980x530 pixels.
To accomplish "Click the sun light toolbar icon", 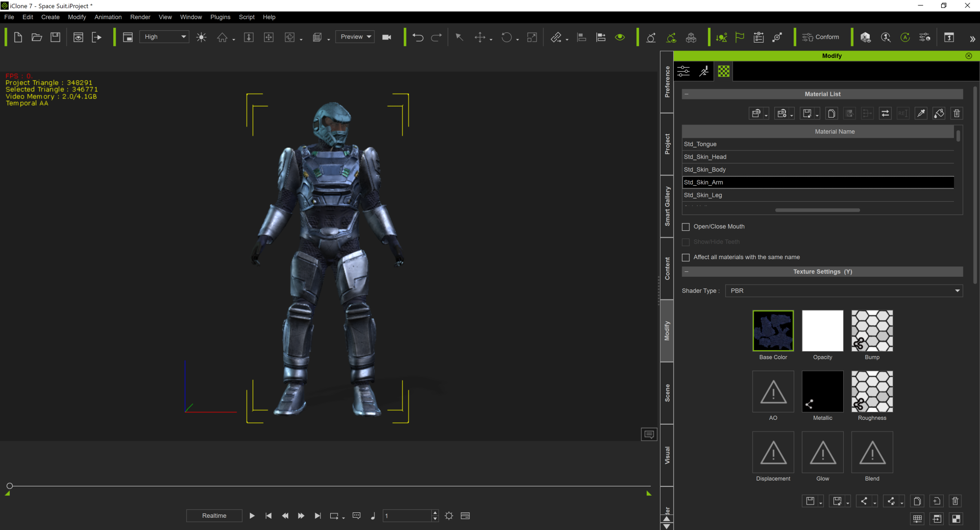I will 201,37.
